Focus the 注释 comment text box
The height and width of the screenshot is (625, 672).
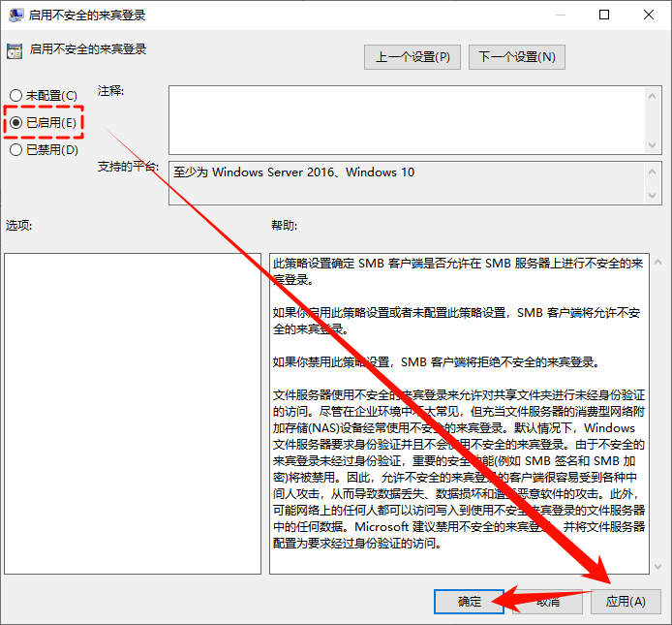click(x=407, y=120)
